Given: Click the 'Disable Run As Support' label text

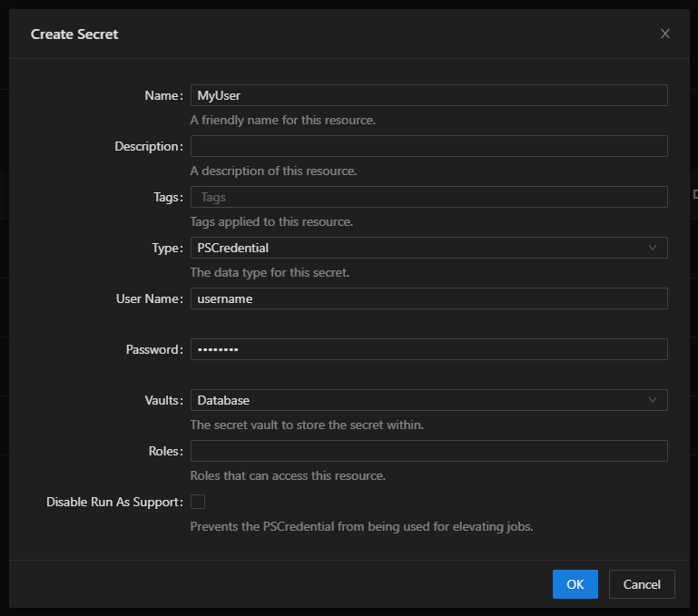Looking at the screenshot, I should (x=113, y=502).
